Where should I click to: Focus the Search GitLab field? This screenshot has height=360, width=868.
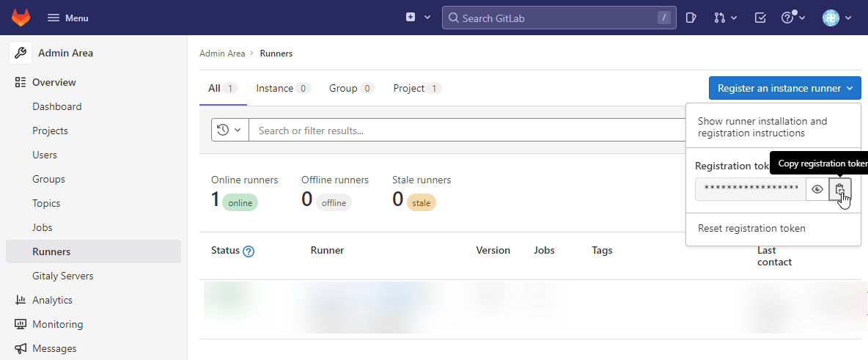point(559,18)
